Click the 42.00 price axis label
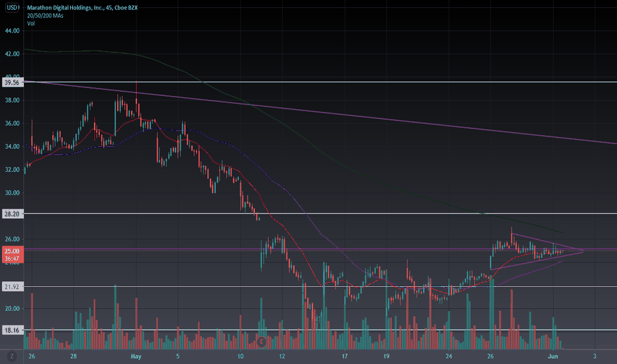Image resolution: width=617 pixels, height=364 pixels. 12,54
